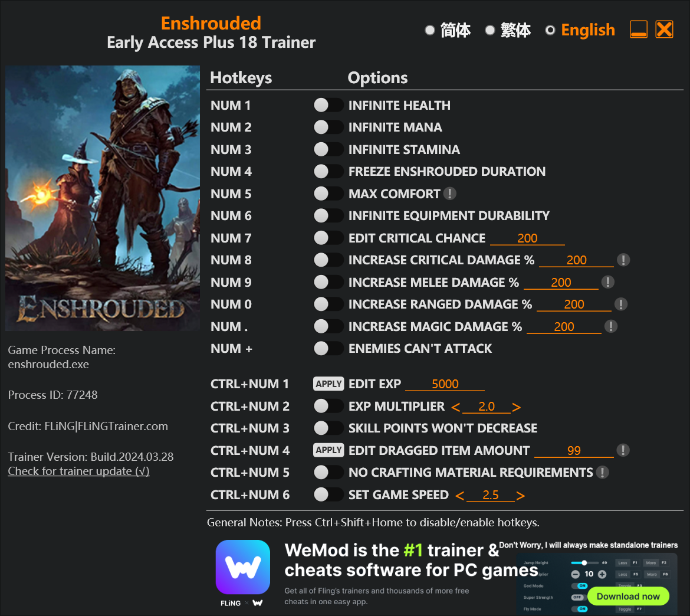Image resolution: width=690 pixels, height=616 pixels.
Task: Decrease SET GAME SPEED with left arrow
Action: click(460, 496)
